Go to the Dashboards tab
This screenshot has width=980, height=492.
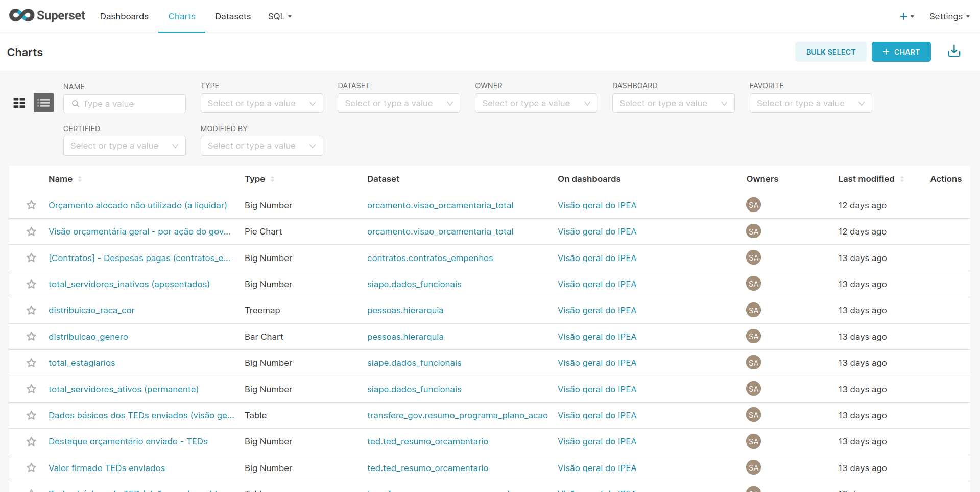(x=124, y=16)
